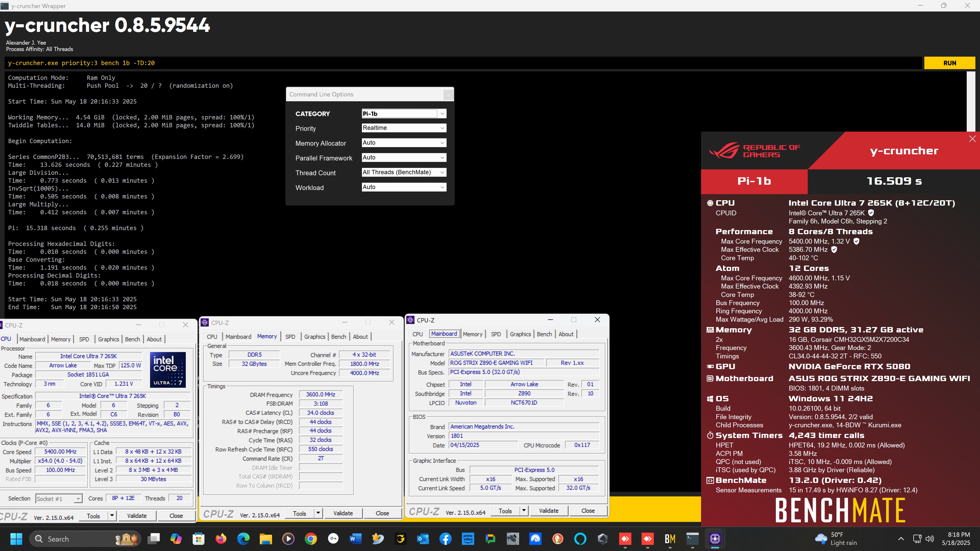
Task: Click BIOS Version value 1801
Action: (524, 436)
